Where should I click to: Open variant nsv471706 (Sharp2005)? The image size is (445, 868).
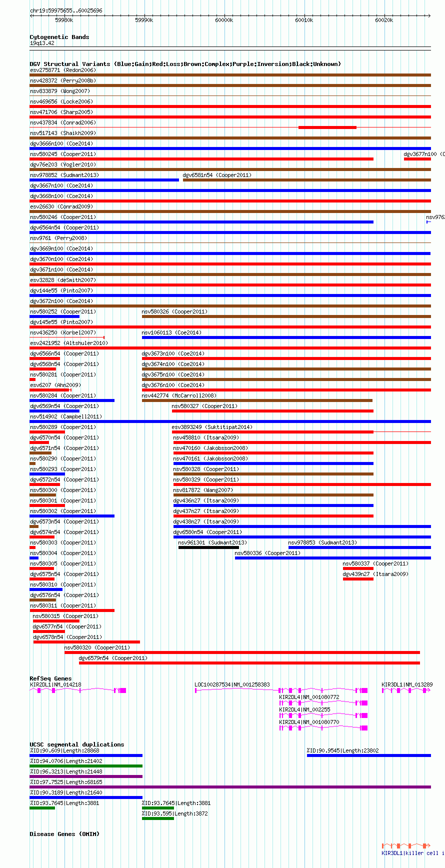(x=230, y=117)
